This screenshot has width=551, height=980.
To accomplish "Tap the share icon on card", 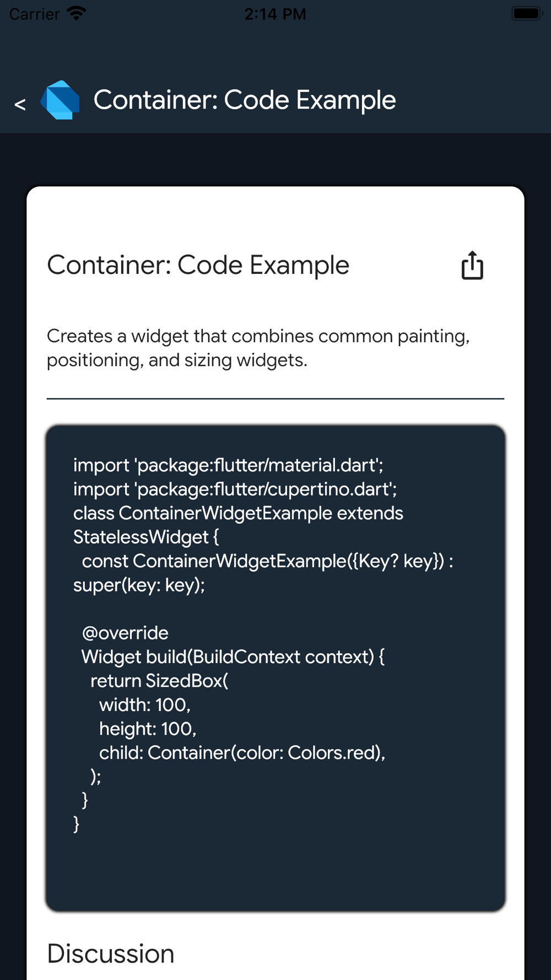I will coord(472,265).
